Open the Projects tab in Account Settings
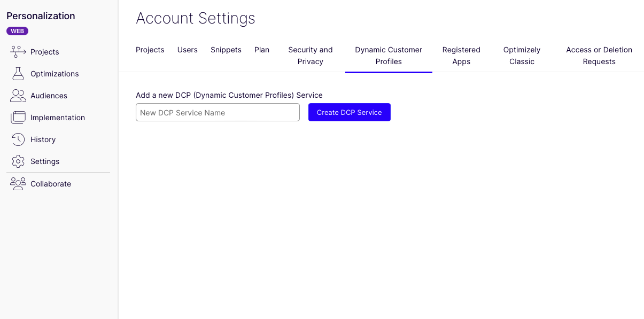644x319 pixels. (x=150, y=50)
